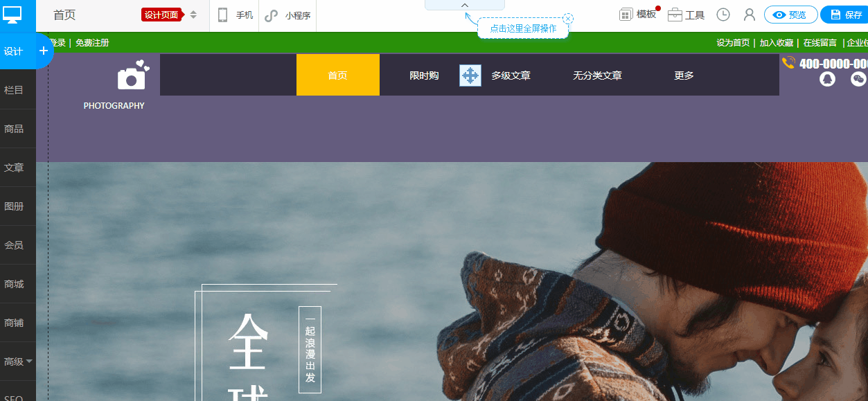Open the 会员 sidebar section
This screenshot has width=868, height=401.
coord(14,245)
